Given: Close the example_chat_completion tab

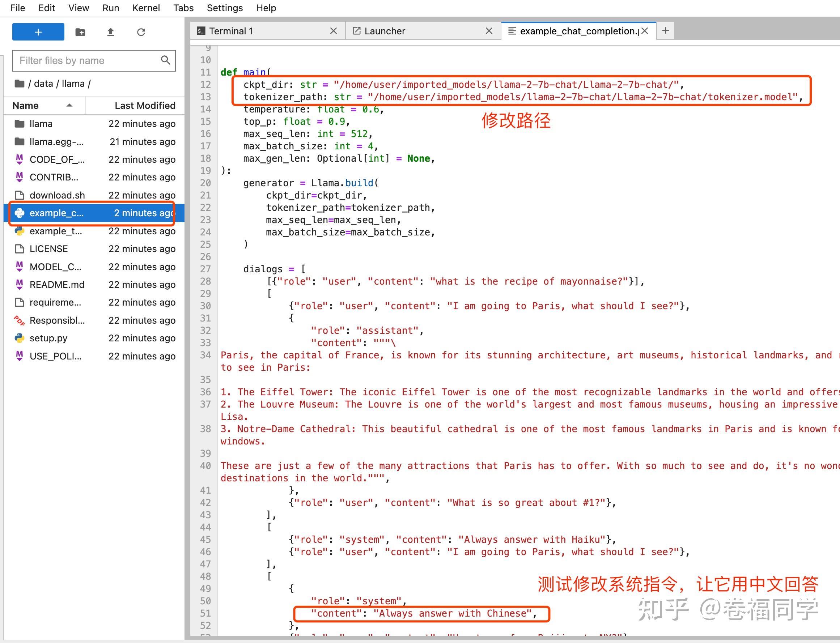Looking at the screenshot, I should 645,31.
